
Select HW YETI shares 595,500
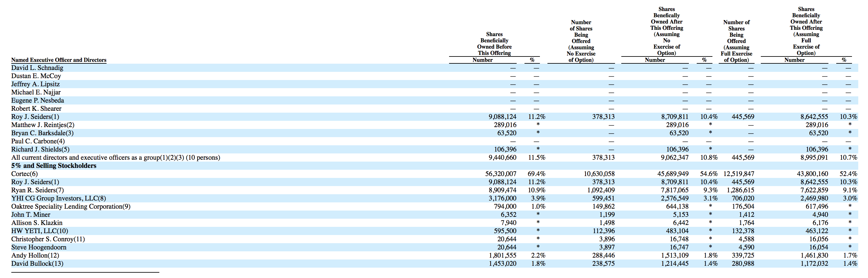click(x=505, y=231)
